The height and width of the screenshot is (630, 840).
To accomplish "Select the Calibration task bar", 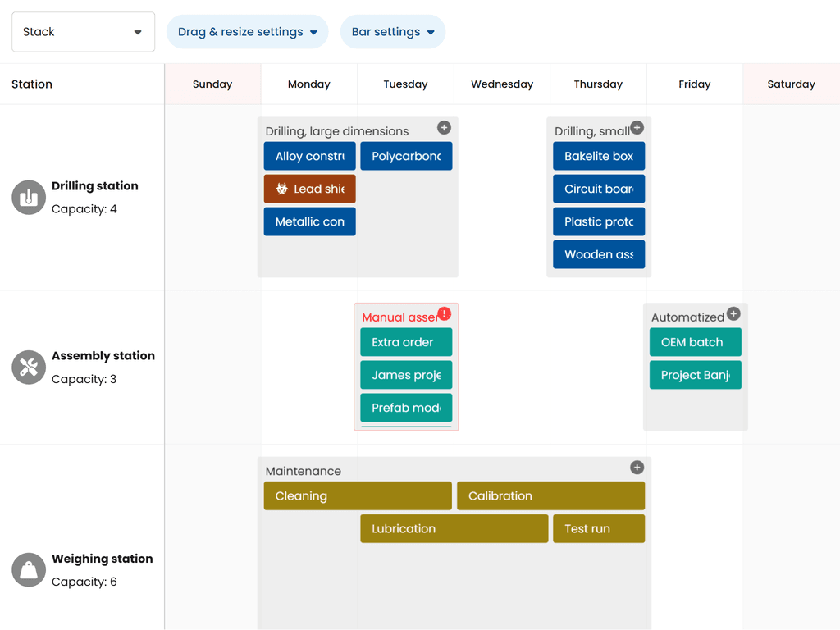I will coord(550,495).
